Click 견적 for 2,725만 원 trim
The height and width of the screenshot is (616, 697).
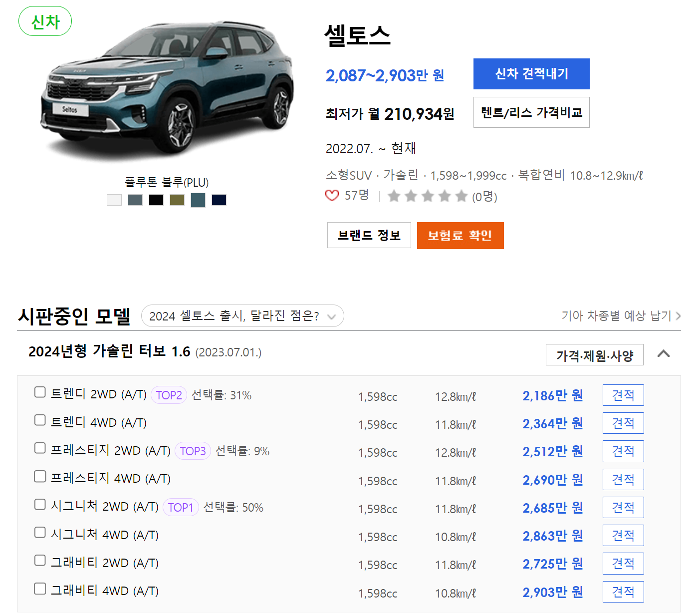tap(623, 564)
